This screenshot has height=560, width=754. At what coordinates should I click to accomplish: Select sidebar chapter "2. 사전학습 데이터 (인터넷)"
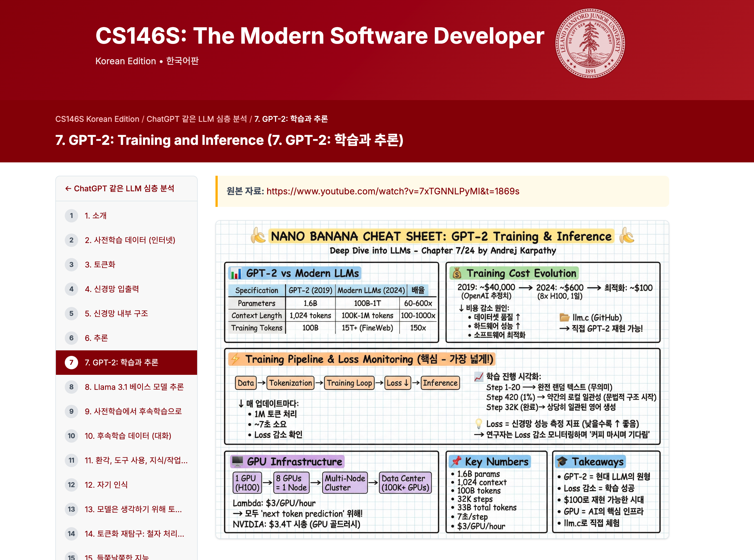pos(127,240)
